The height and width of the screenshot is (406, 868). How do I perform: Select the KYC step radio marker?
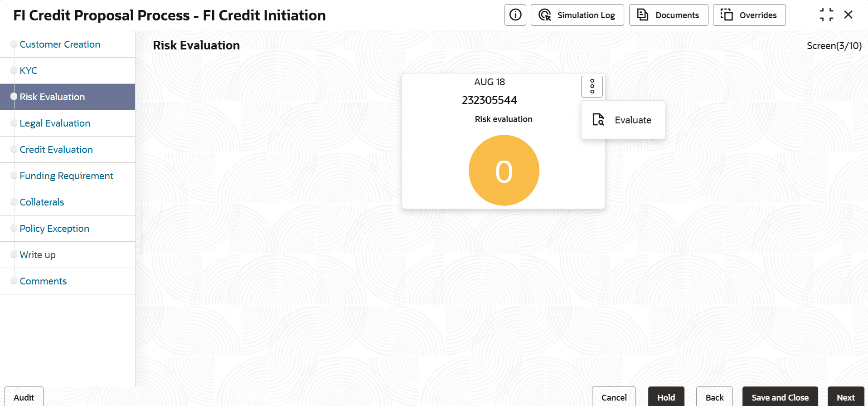coord(14,70)
